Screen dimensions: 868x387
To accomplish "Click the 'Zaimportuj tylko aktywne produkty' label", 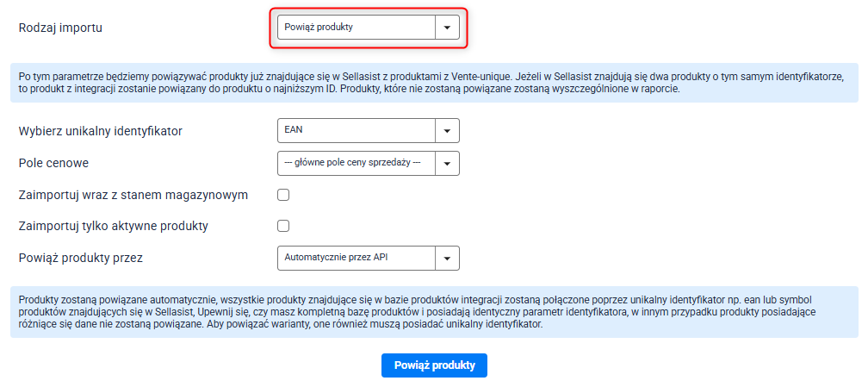I will coord(114,226).
